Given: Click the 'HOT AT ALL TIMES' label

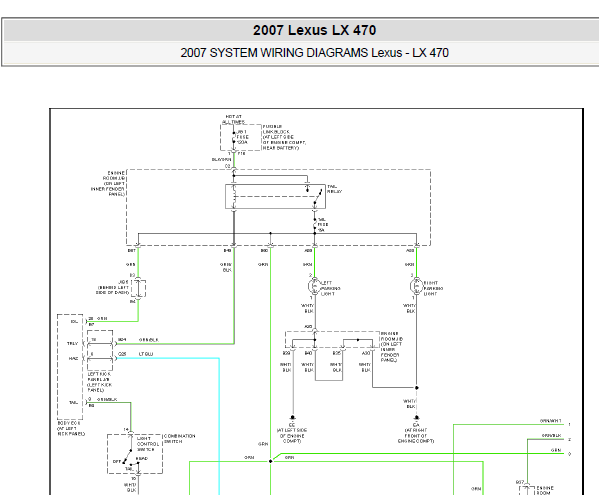Looking at the screenshot, I should pyautogui.click(x=233, y=119).
